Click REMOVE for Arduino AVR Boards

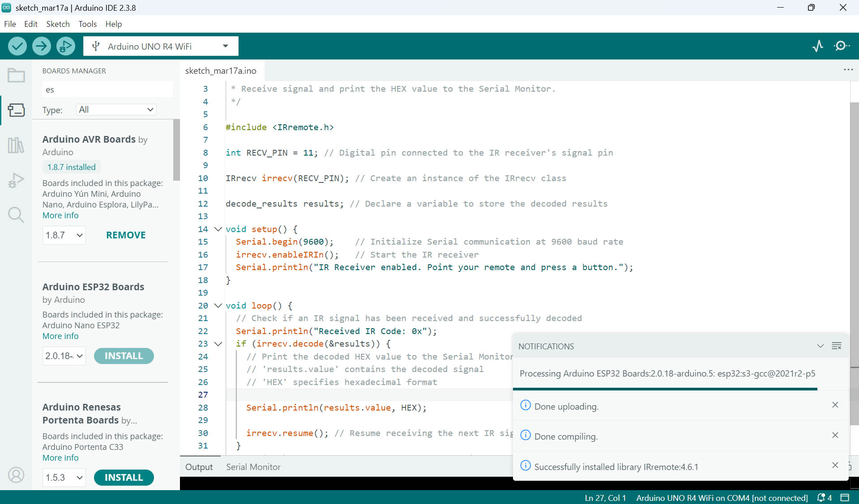126,235
